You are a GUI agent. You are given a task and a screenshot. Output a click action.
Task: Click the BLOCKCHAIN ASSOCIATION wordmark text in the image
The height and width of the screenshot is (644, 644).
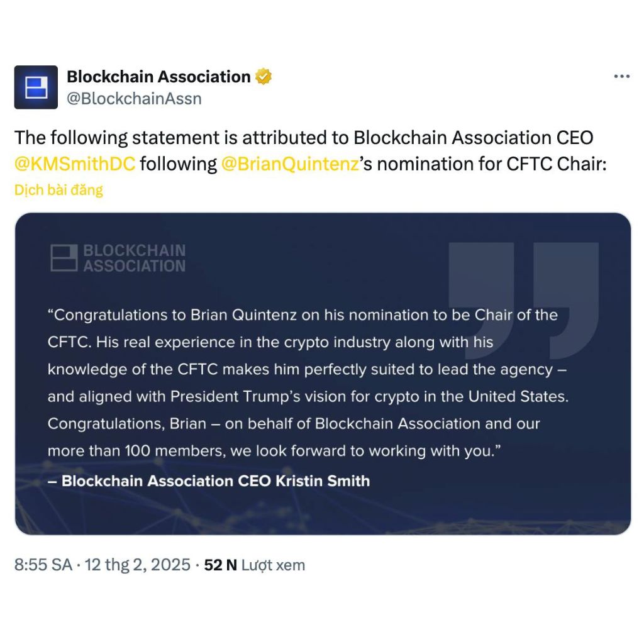tap(135, 258)
